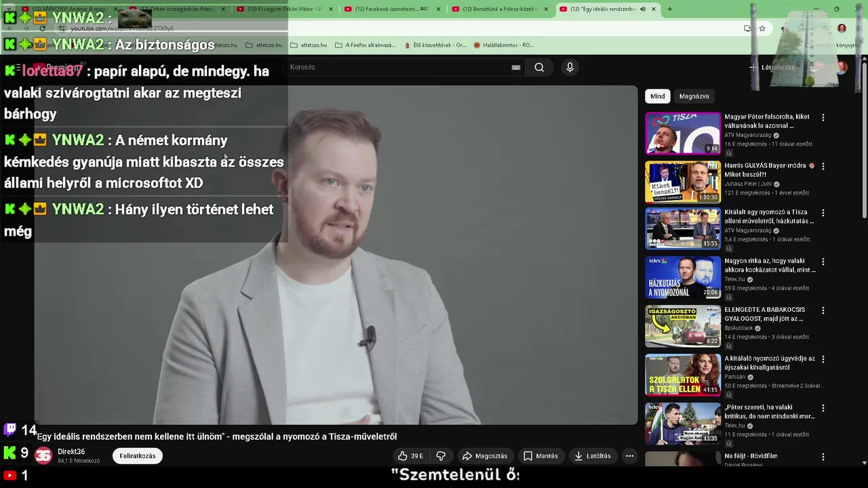Open Kitálalt egy nyomozó a Tisza video thumbnail

(x=683, y=228)
